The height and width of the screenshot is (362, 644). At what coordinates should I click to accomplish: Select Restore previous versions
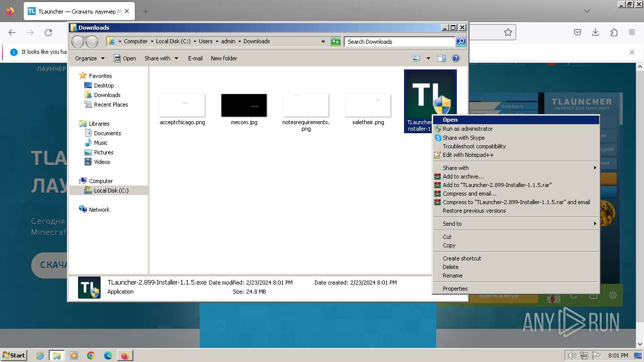click(x=516, y=211)
